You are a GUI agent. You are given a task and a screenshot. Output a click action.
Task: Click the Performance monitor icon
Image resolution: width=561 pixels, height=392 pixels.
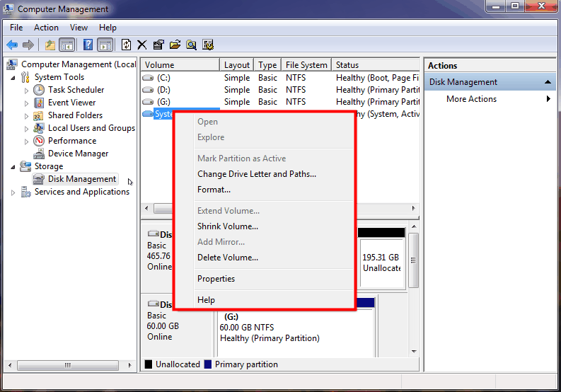point(39,141)
